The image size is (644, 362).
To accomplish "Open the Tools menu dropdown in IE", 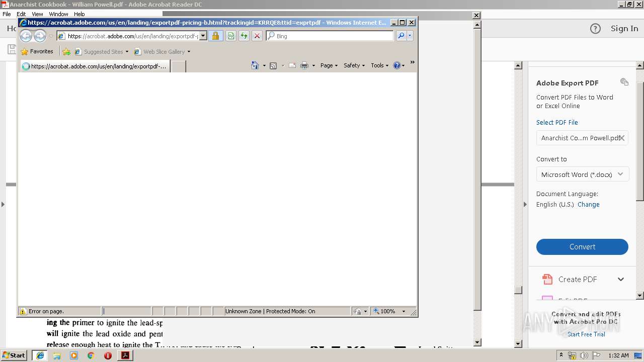I will pyautogui.click(x=380, y=65).
